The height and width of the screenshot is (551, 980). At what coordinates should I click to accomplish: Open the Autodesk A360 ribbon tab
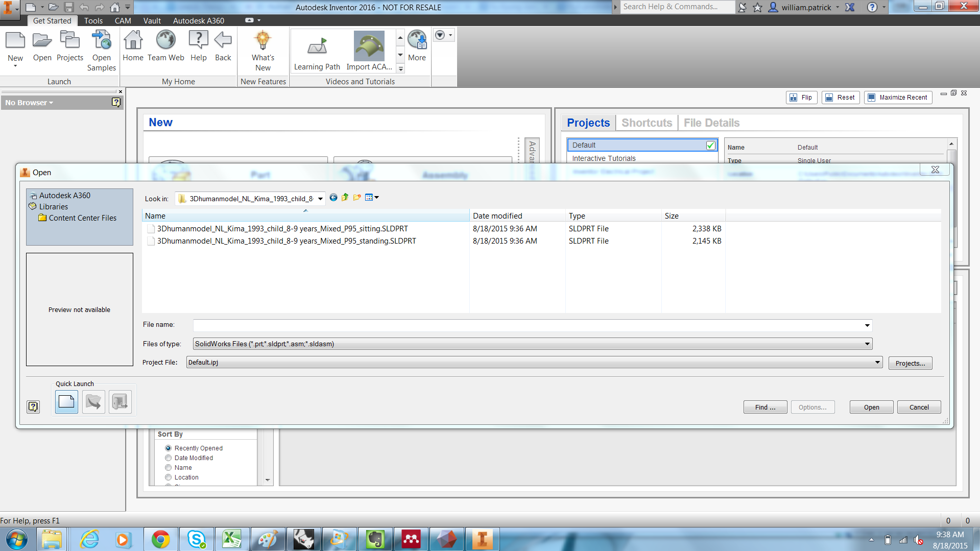(x=198, y=20)
